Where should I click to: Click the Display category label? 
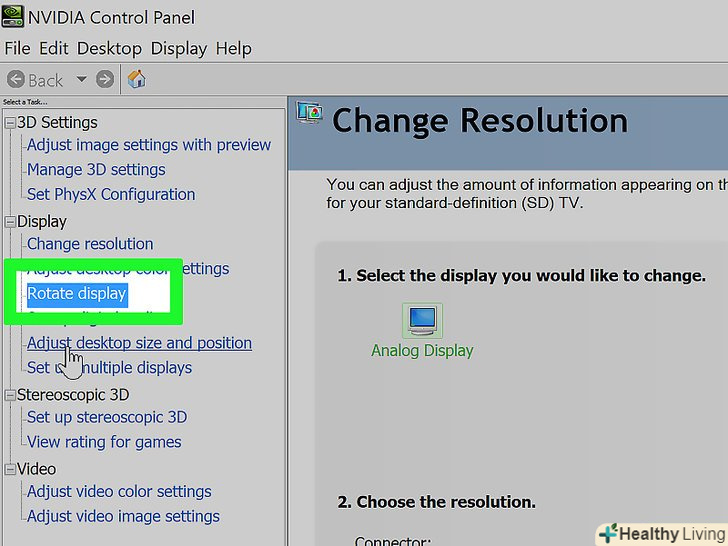pos(42,221)
